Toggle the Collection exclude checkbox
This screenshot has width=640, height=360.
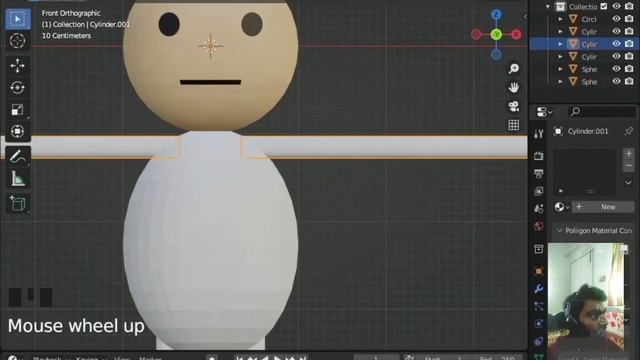[604, 6]
